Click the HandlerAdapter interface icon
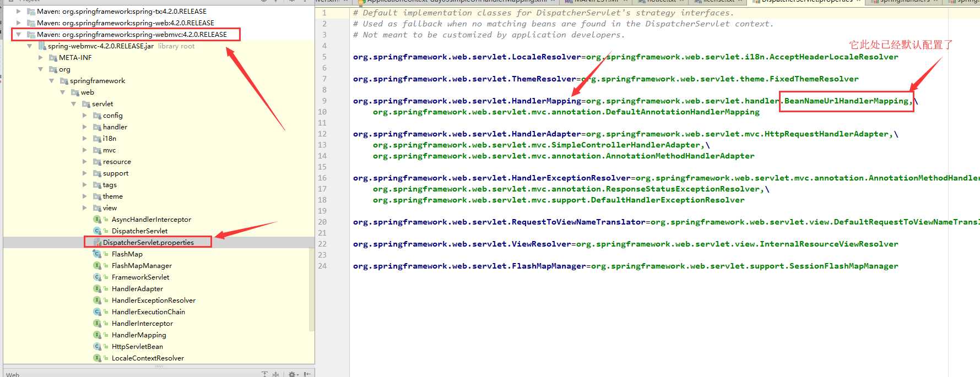 98,289
